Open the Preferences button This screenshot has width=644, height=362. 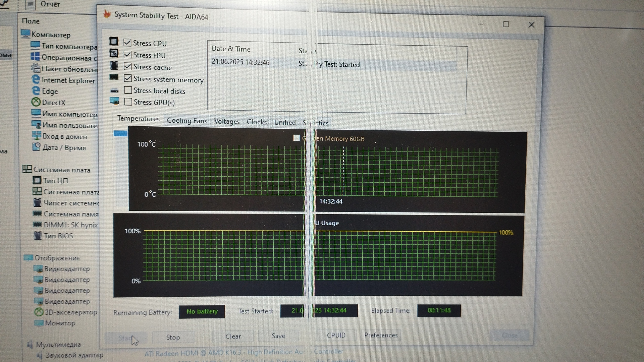(x=381, y=335)
